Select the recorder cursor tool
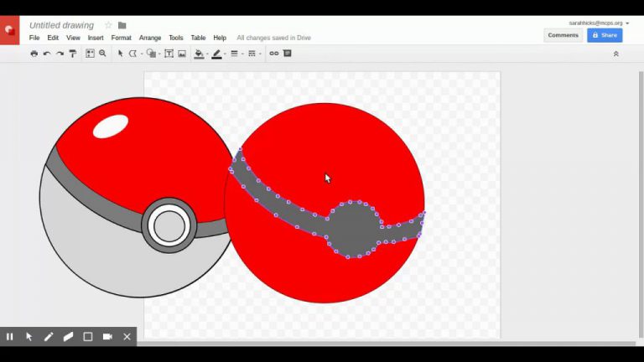This screenshot has height=362, width=644. [29, 337]
